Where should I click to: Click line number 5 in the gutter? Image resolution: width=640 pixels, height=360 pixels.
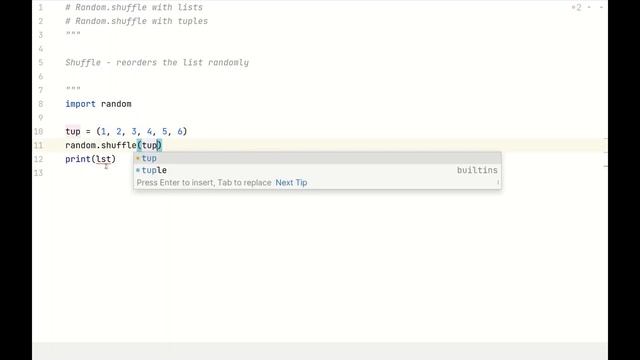click(40, 63)
